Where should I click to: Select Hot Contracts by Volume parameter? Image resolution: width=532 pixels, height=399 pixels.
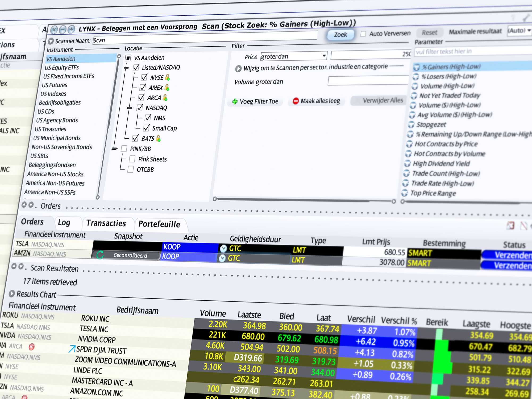click(449, 154)
